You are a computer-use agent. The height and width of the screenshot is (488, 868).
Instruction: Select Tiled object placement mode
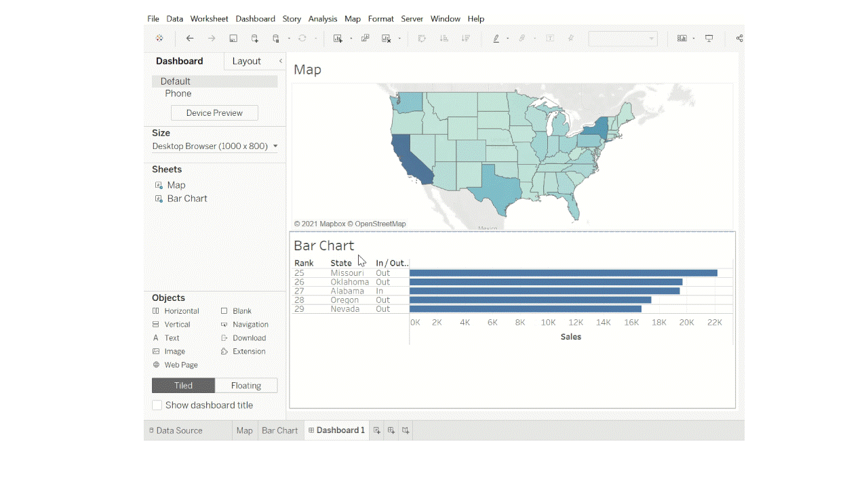[183, 386]
